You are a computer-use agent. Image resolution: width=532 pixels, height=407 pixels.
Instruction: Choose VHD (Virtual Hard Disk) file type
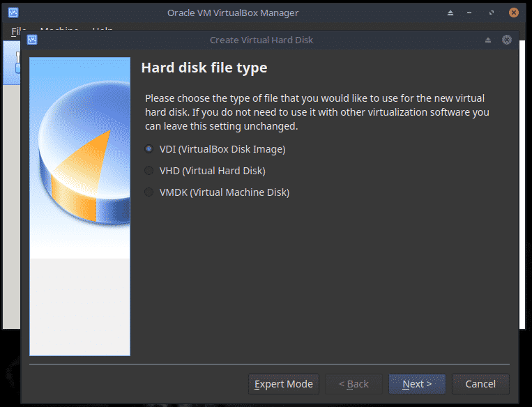(x=149, y=171)
